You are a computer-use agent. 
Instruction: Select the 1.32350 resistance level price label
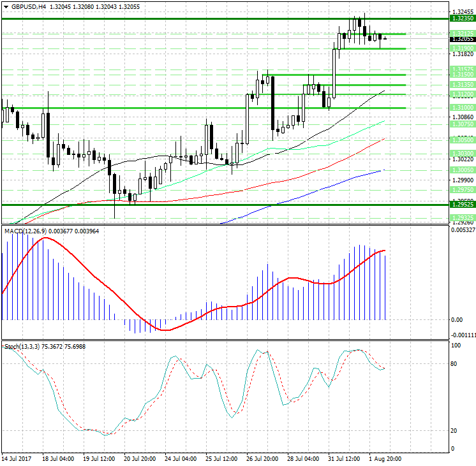click(461, 19)
